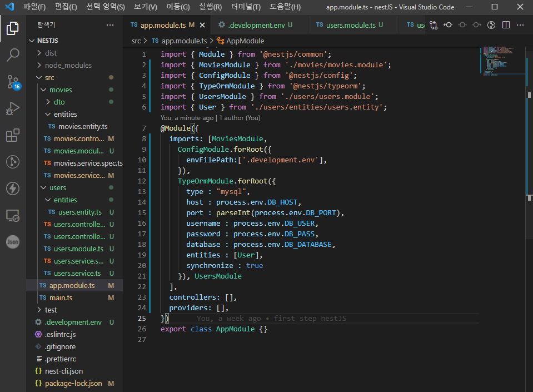Open blame codelens 'You, a minute ago'

click(187, 118)
